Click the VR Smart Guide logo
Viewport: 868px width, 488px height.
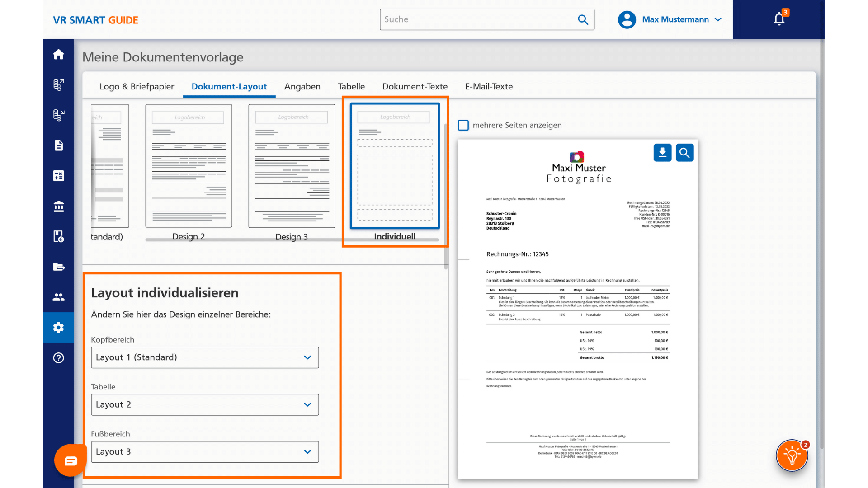[x=95, y=20]
